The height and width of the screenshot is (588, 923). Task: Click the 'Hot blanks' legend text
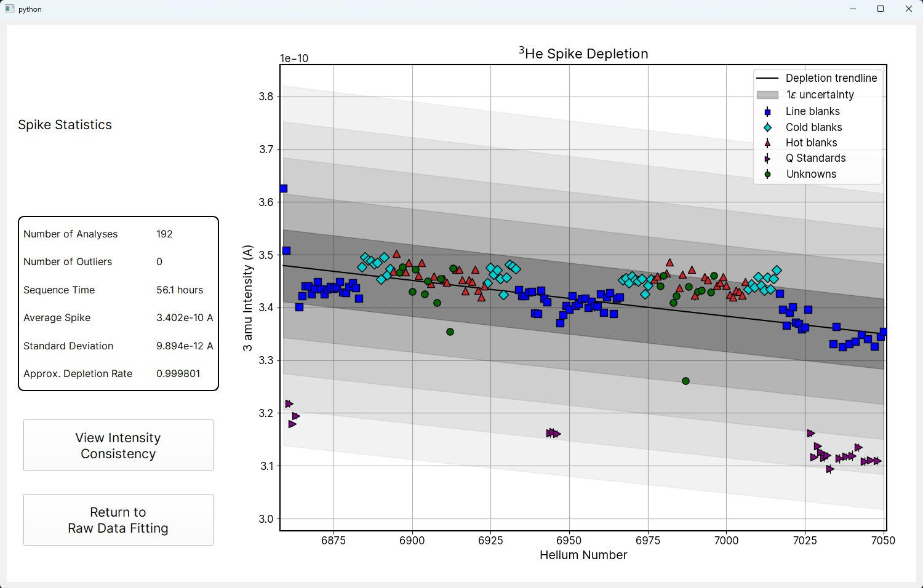[811, 143]
